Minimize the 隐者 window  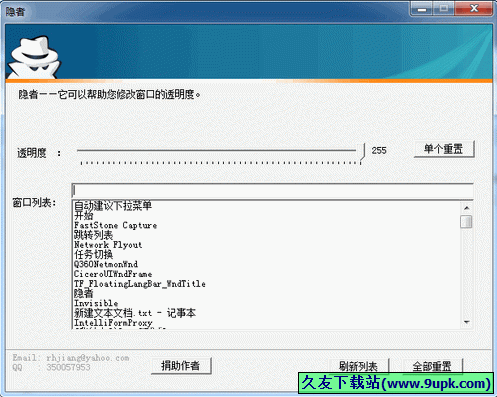tap(422, 9)
